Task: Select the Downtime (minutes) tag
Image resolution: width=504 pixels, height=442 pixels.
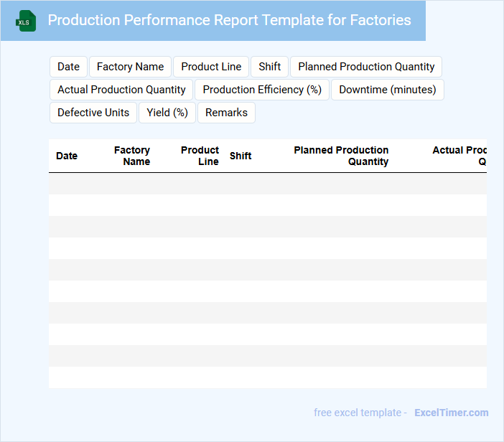Action: 388,90
